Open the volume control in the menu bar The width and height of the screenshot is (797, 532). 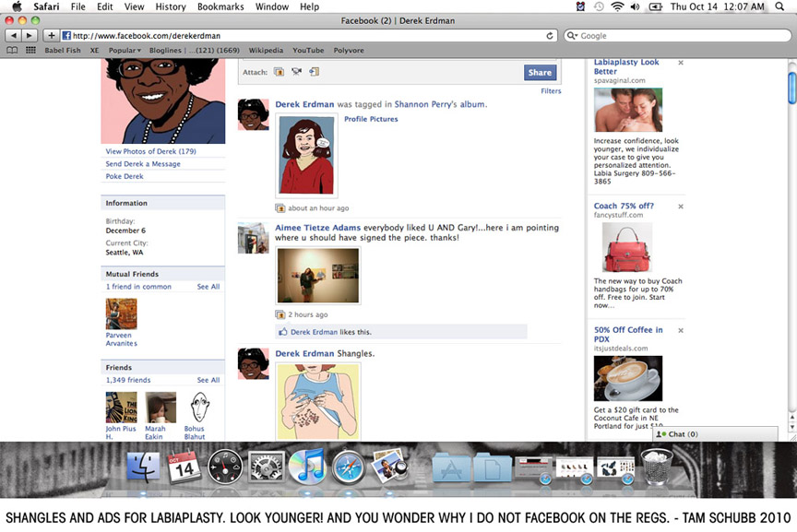point(636,6)
